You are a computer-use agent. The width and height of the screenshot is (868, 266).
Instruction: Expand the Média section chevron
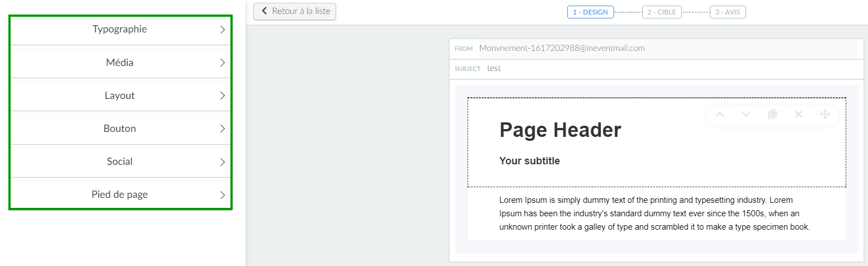point(222,63)
